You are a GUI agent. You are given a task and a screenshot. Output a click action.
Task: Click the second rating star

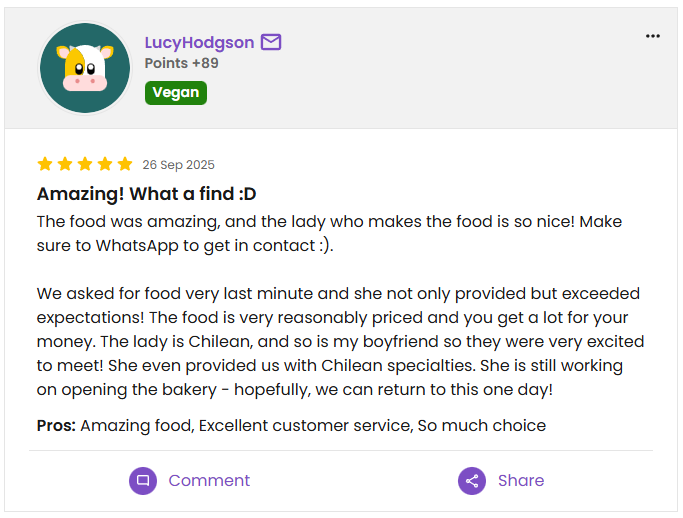pyautogui.click(x=65, y=164)
